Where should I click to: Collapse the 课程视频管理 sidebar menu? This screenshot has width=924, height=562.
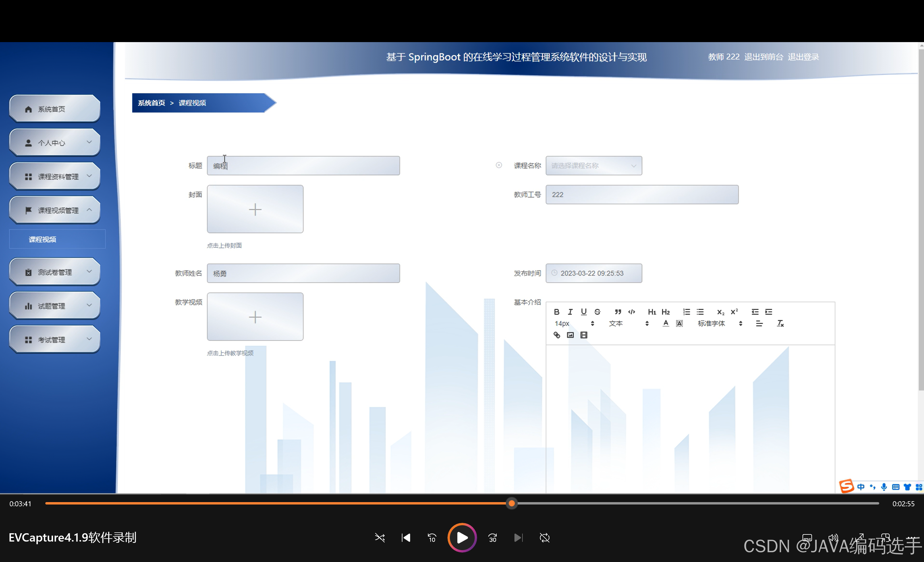(x=55, y=210)
